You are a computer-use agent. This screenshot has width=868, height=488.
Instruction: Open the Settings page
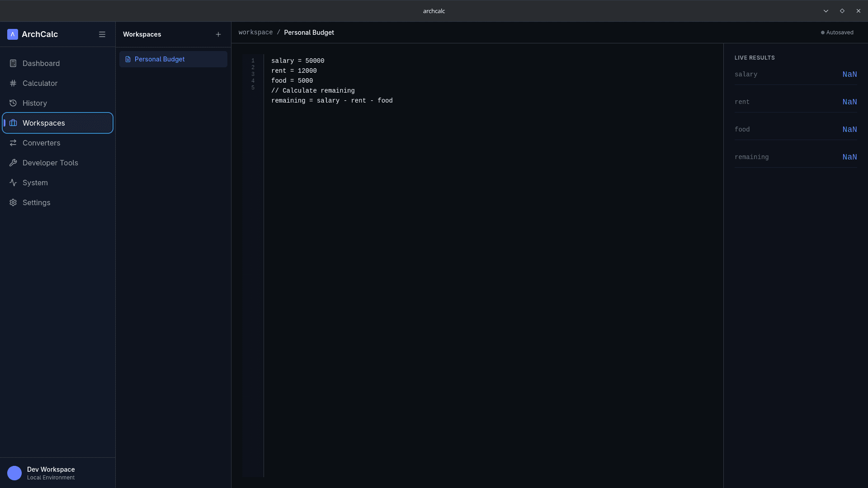(x=57, y=202)
